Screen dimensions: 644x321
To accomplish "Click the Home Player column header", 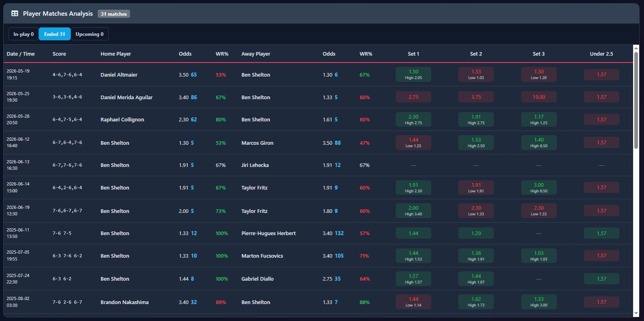I will [x=116, y=54].
